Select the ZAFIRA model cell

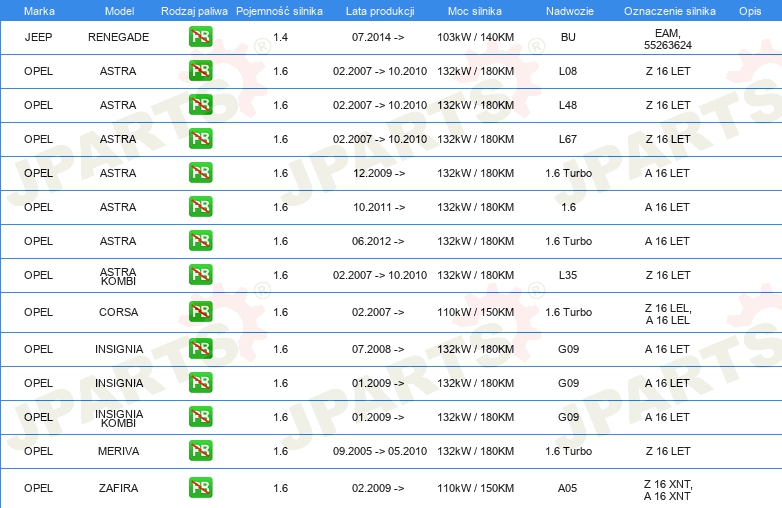tap(118, 488)
